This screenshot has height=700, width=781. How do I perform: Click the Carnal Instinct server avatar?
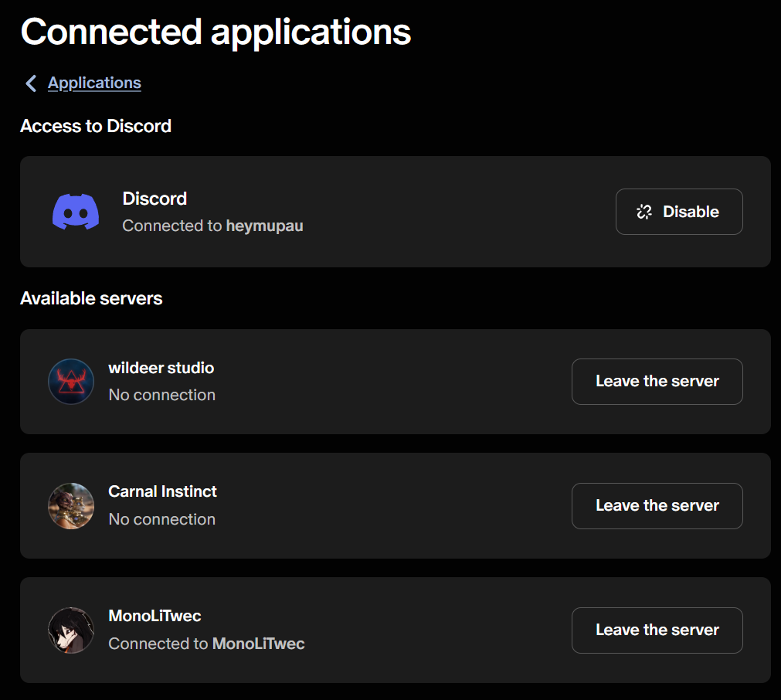[71, 506]
